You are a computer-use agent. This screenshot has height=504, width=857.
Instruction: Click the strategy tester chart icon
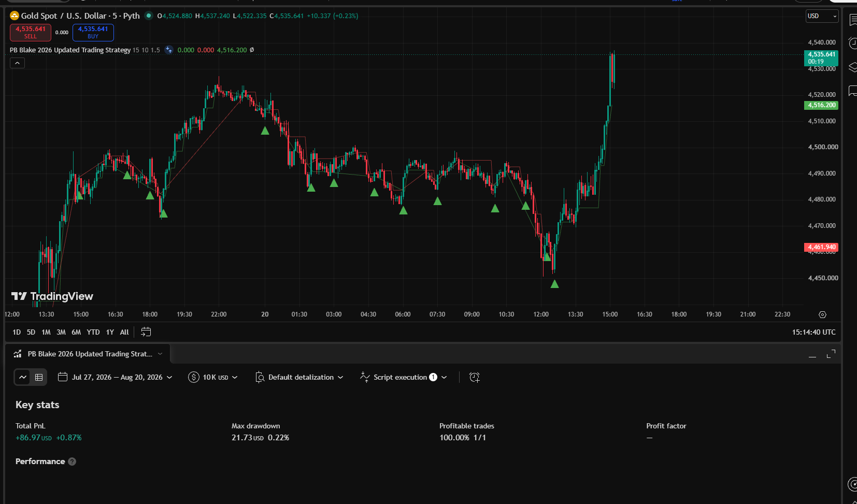[18, 354]
